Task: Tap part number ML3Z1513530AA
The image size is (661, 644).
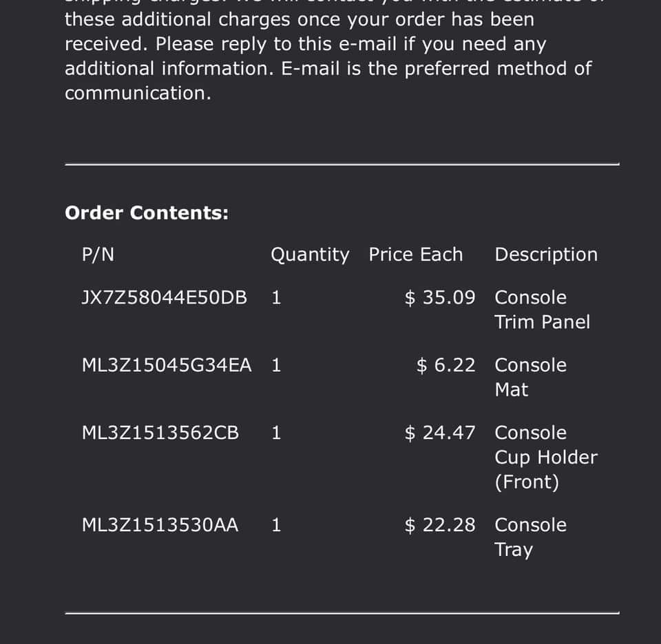Action: tap(160, 525)
